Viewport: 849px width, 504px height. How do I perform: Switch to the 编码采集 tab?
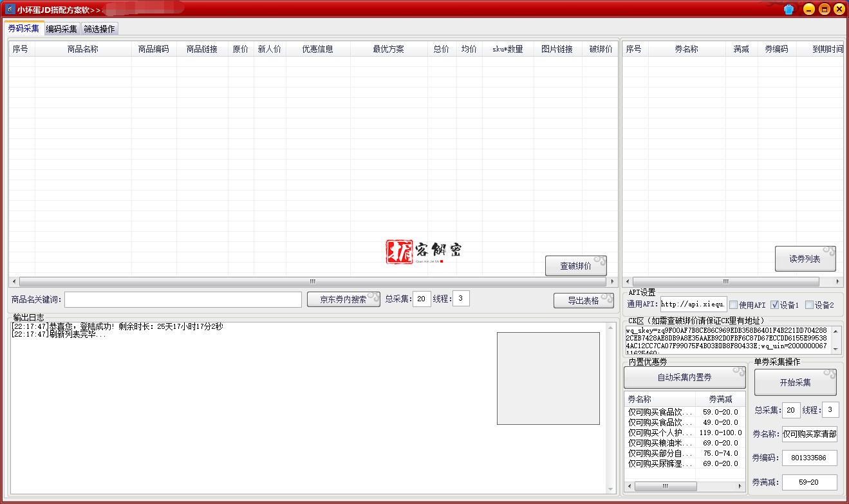tap(62, 29)
